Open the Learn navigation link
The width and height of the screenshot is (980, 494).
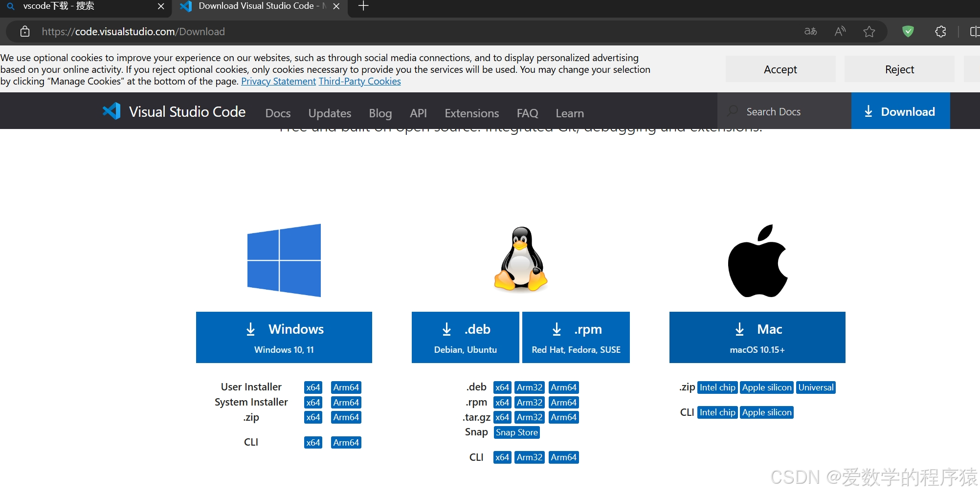(x=570, y=113)
